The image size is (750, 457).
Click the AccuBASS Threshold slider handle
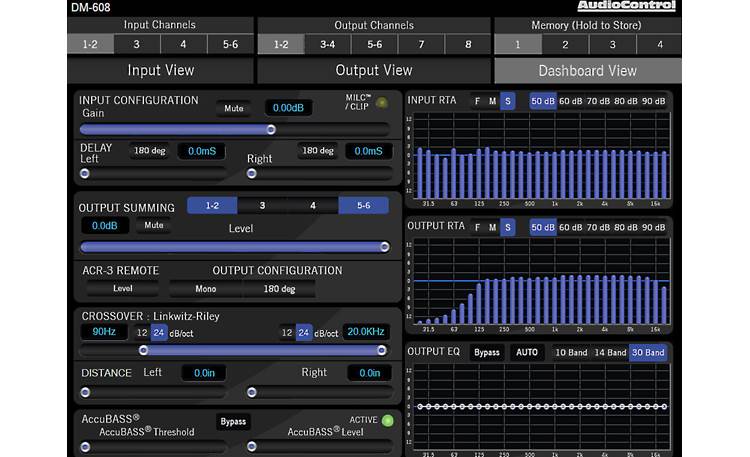(85, 447)
